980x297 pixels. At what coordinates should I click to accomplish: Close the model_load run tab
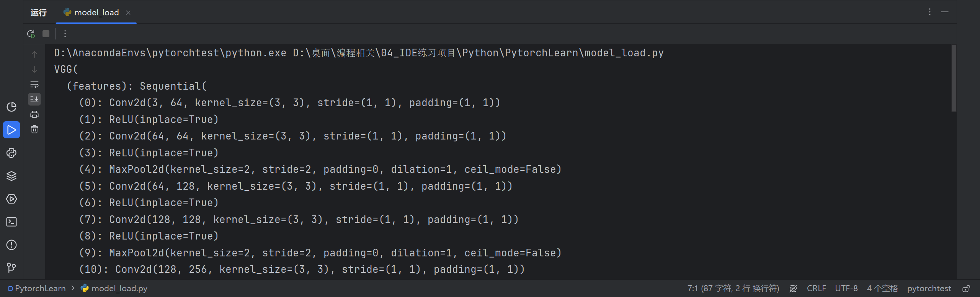click(128, 13)
